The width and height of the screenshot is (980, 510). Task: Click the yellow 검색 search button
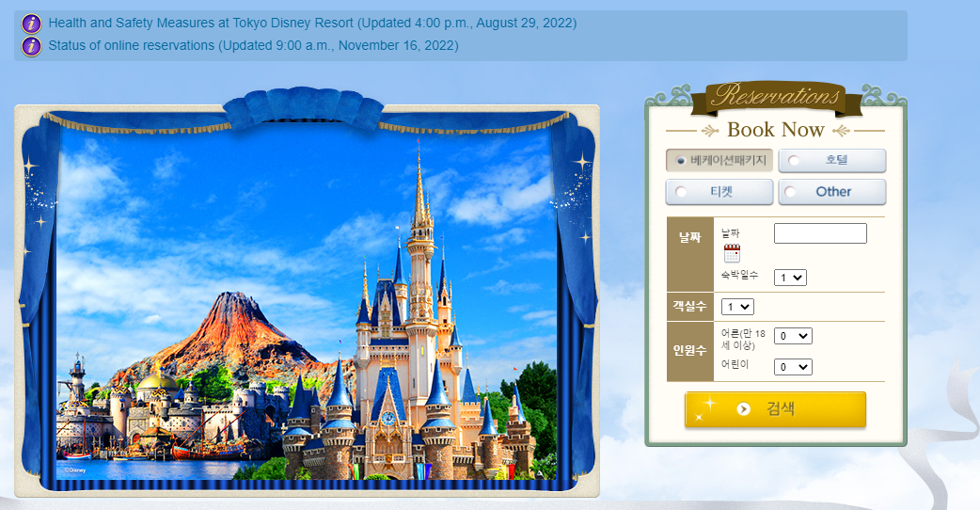pos(775,409)
